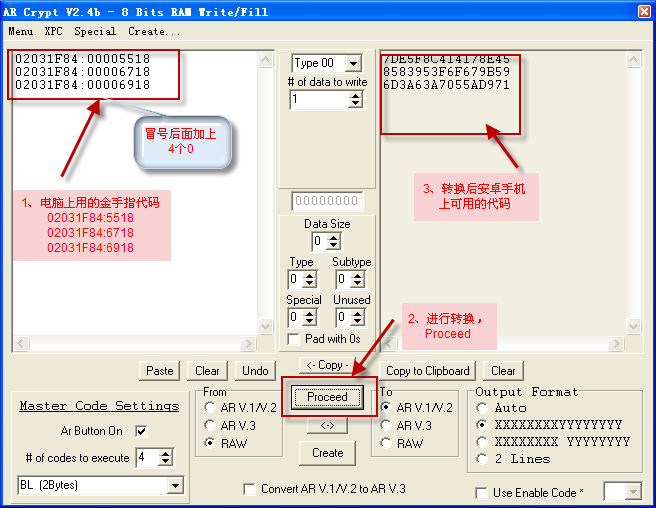Click the 00000000 value field
Screen dimensions: 656x508
pos(327,201)
